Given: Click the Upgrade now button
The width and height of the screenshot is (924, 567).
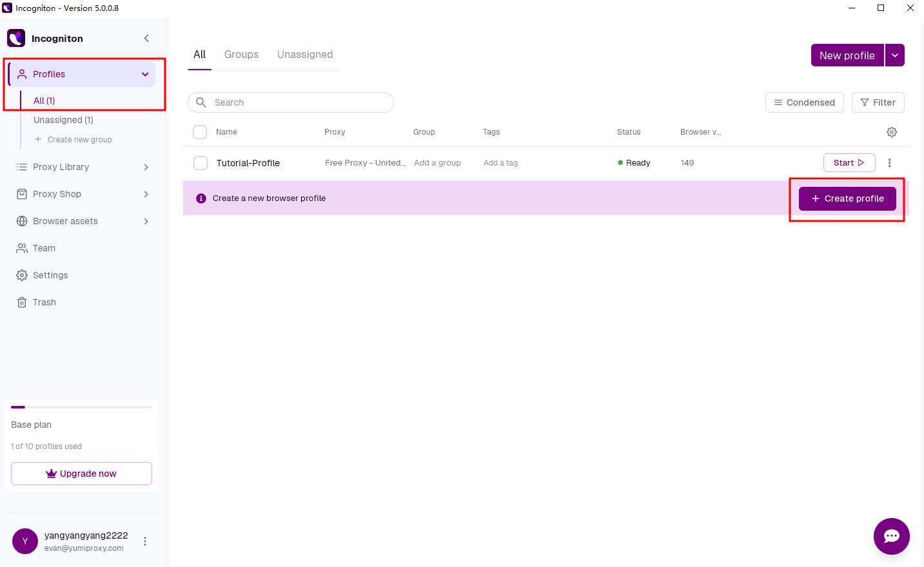Looking at the screenshot, I should tap(81, 474).
